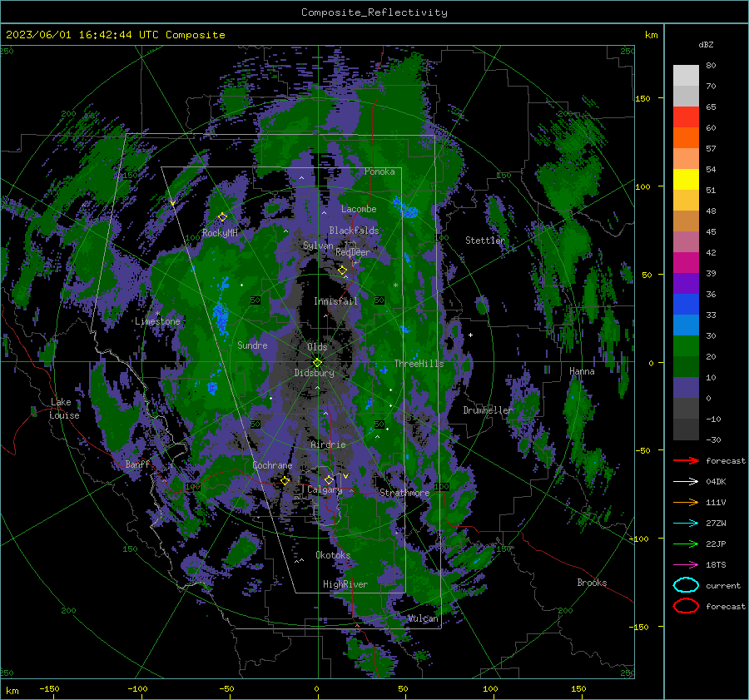The width and height of the screenshot is (749, 700).
Task: Click the Calgary city label
Action: [325, 489]
